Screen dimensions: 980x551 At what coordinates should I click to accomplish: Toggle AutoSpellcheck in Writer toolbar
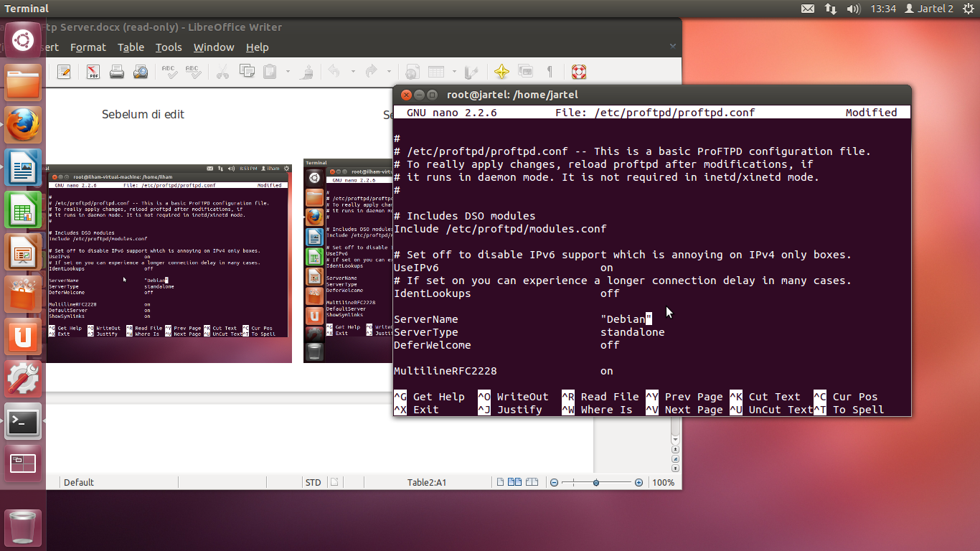(x=192, y=72)
